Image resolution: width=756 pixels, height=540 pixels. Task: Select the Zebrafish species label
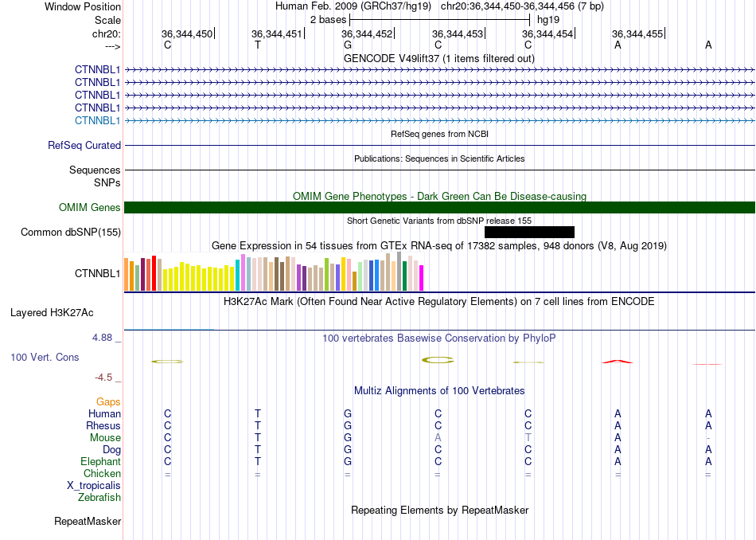tap(99, 498)
